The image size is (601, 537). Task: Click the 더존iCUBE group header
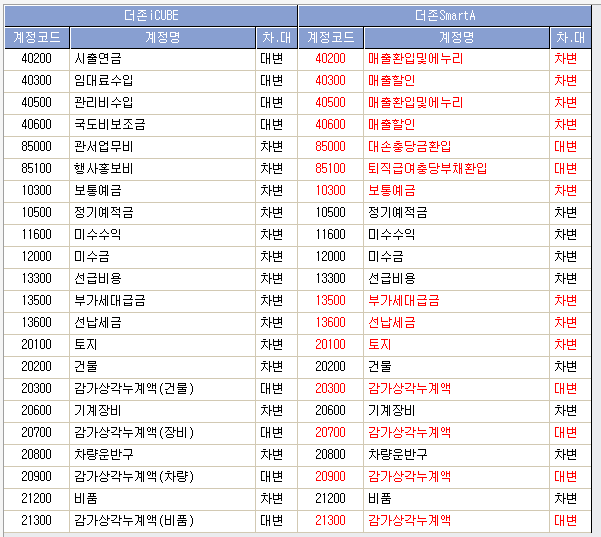[151, 16]
